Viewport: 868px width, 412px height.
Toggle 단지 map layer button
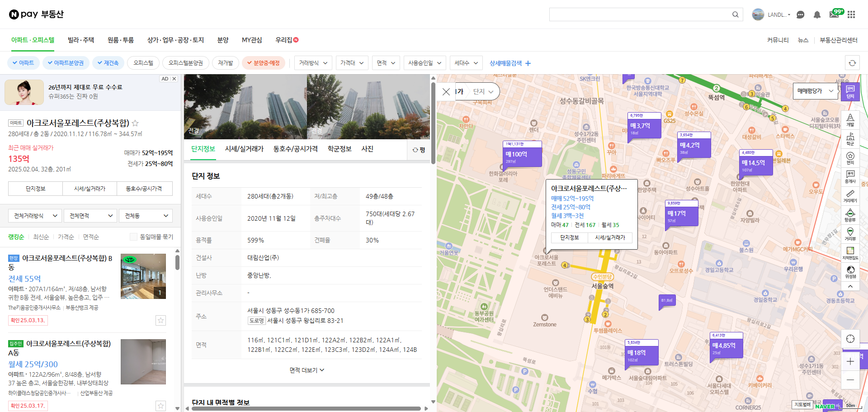tap(850, 92)
